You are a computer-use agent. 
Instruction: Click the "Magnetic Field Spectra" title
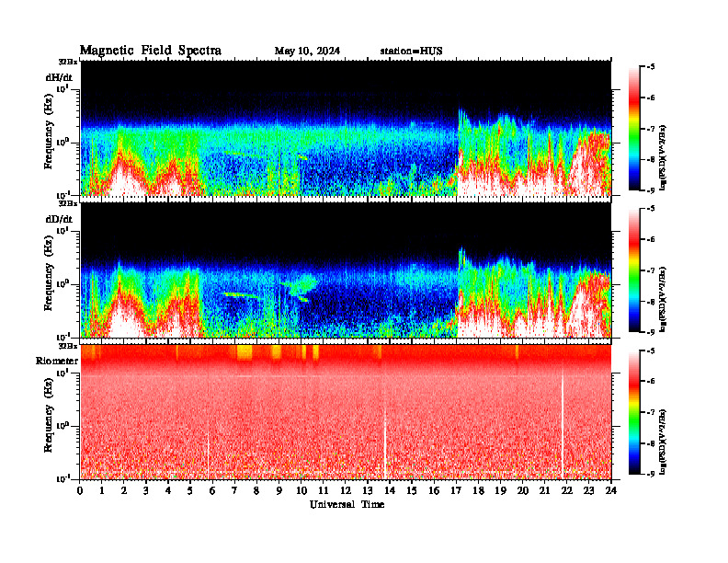pos(151,51)
